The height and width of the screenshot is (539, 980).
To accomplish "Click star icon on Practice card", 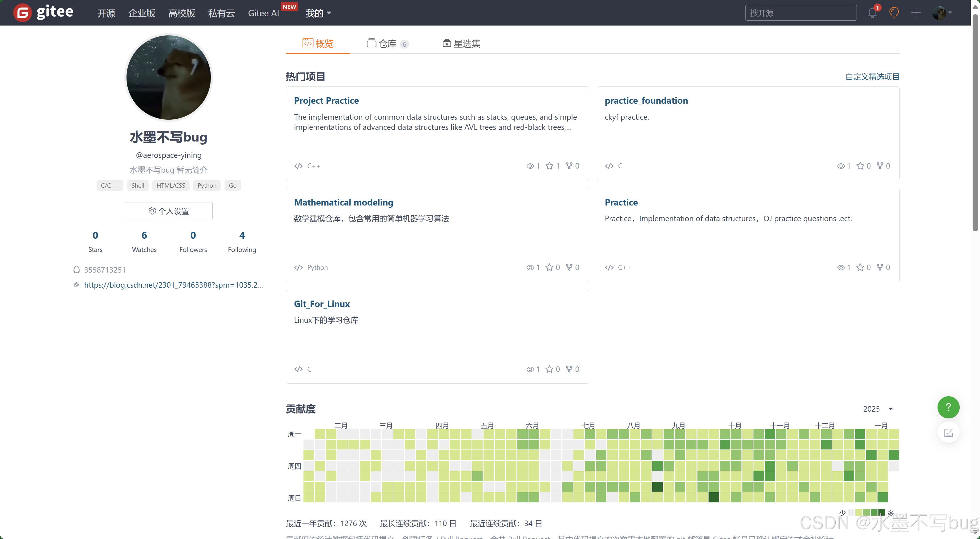I will [x=860, y=267].
